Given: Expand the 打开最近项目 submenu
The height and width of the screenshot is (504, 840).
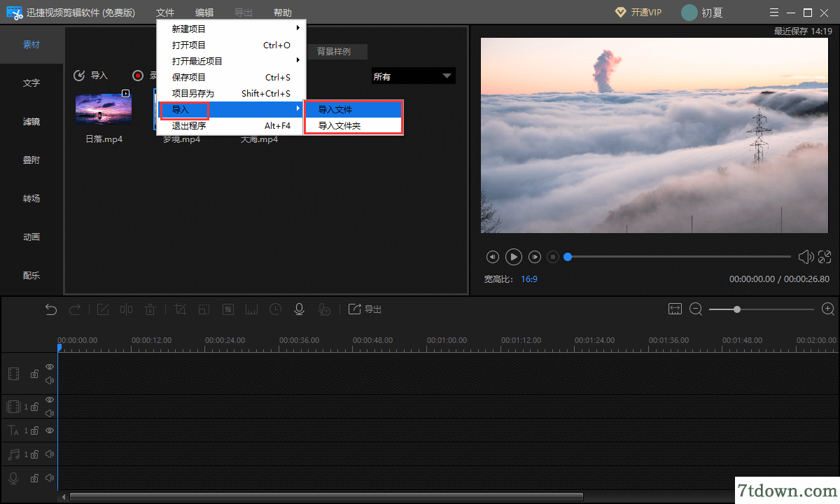Looking at the screenshot, I should (x=231, y=61).
